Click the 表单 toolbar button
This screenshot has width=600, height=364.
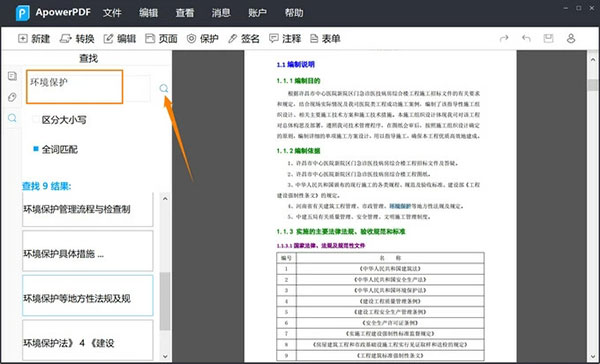pyautogui.click(x=325, y=39)
